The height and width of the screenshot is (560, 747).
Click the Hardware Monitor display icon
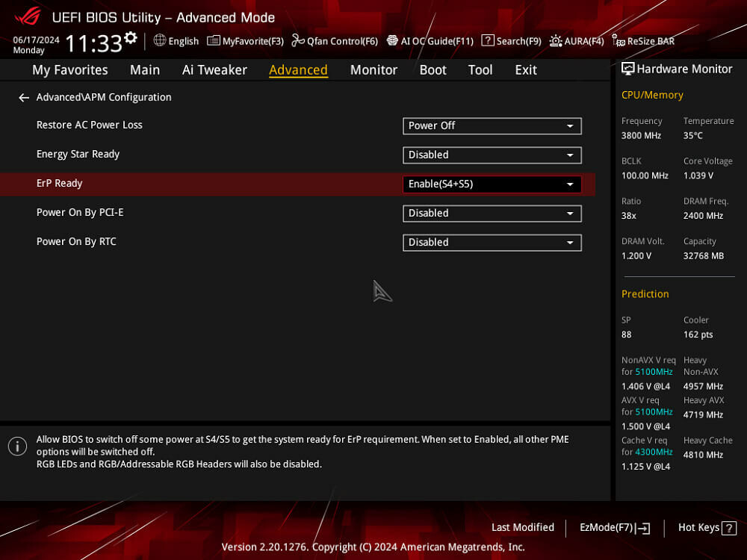[628, 69]
